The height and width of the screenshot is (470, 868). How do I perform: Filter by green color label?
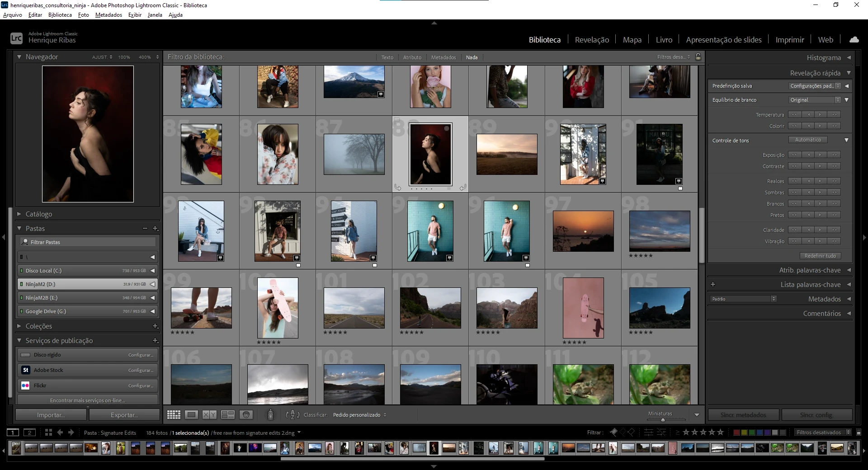752,432
